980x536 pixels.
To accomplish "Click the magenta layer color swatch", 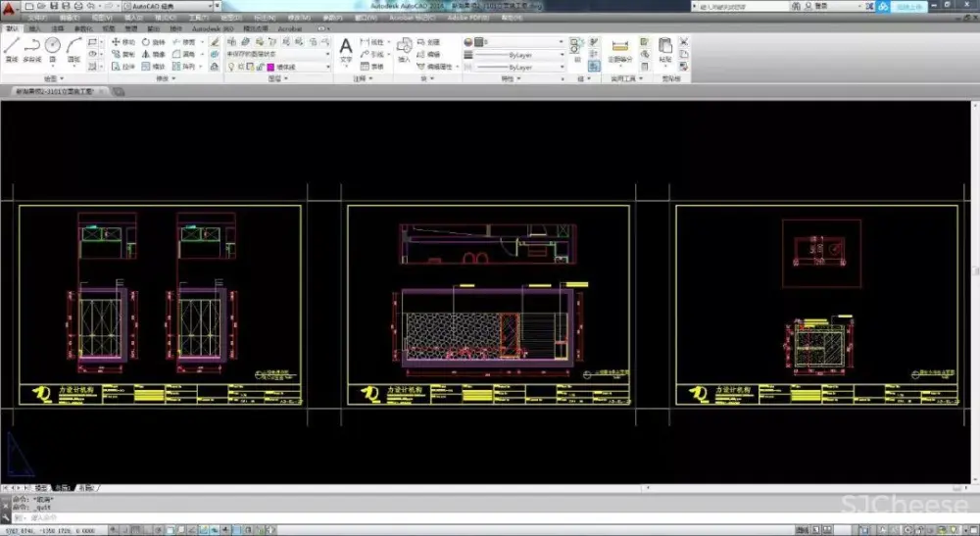I will point(269,67).
